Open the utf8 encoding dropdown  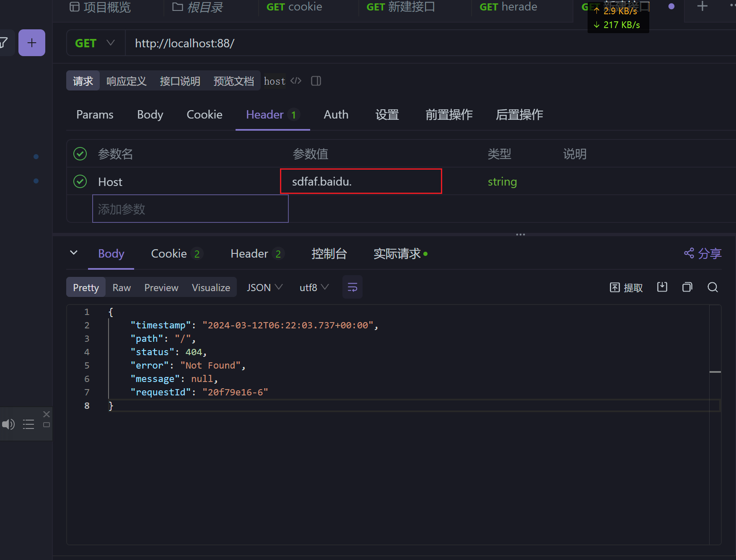pyautogui.click(x=314, y=287)
